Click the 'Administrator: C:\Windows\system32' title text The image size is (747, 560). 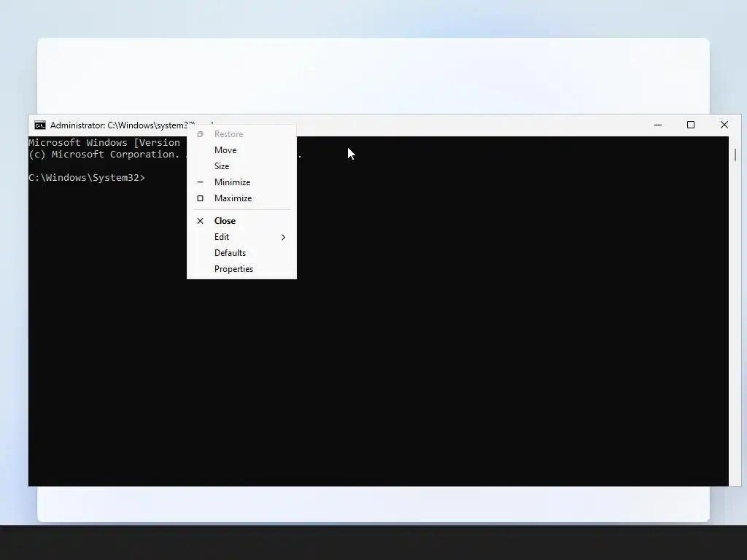[122, 125]
